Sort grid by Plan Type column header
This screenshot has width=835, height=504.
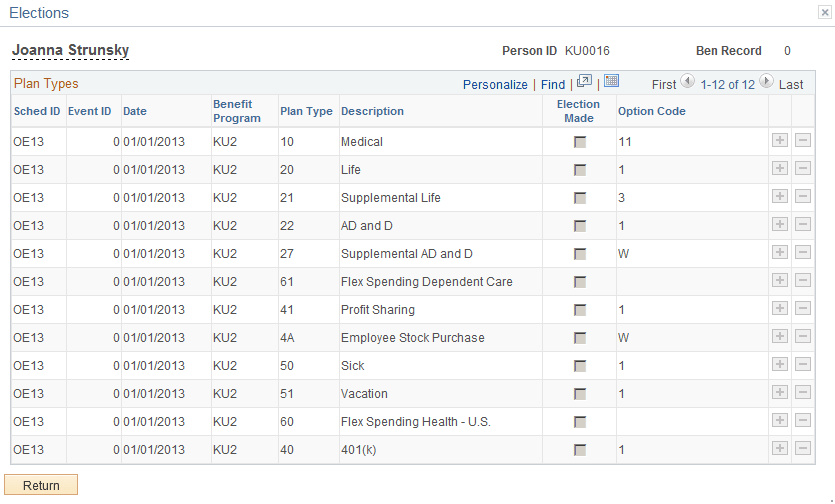coord(306,111)
